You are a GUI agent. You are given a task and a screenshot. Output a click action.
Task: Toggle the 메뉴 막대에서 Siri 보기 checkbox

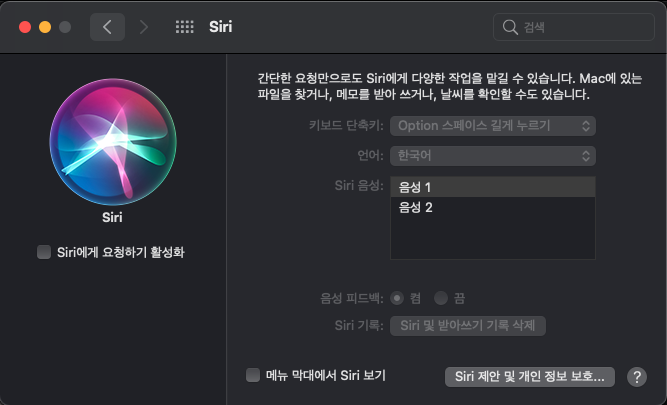(253, 375)
